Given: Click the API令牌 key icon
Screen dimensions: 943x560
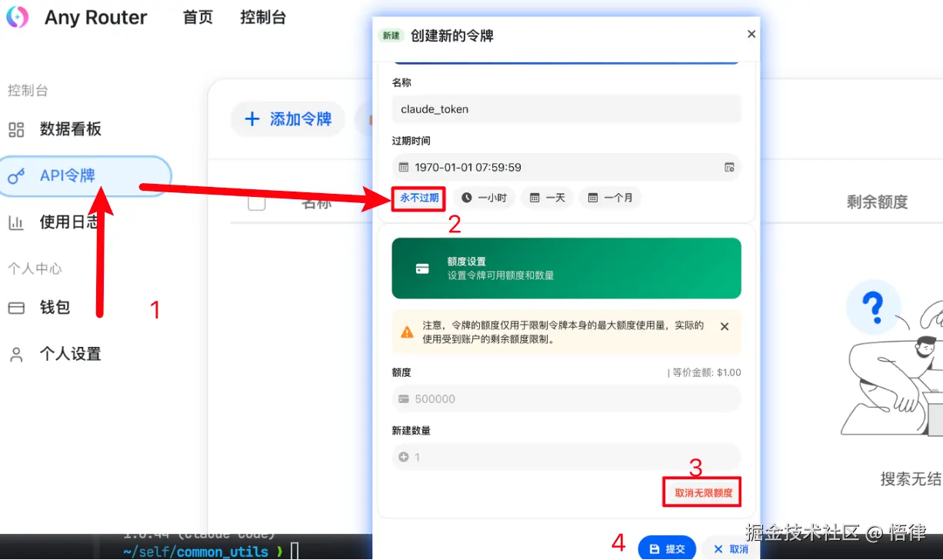Looking at the screenshot, I should pyautogui.click(x=16, y=177).
